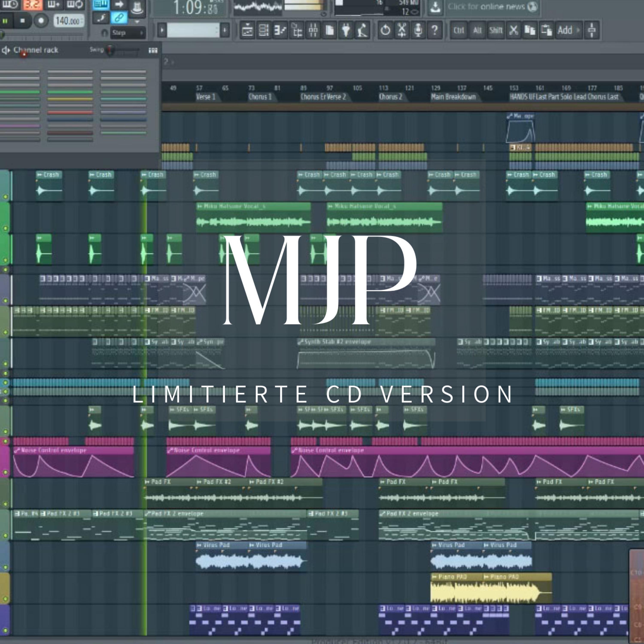The height and width of the screenshot is (644, 644).
Task: Click the Chorus 1 timeline marker
Action: [260, 97]
